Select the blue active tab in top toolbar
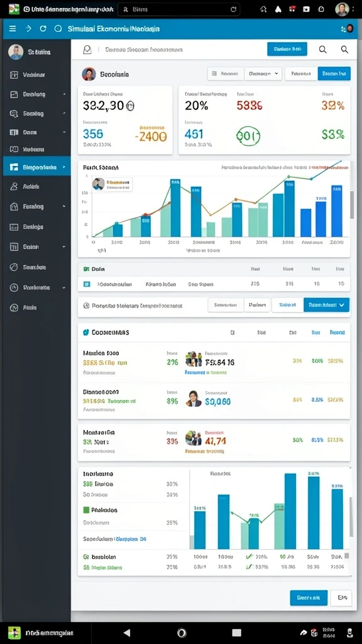The height and width of the screenshot is (644, 362). coord(334,74)
